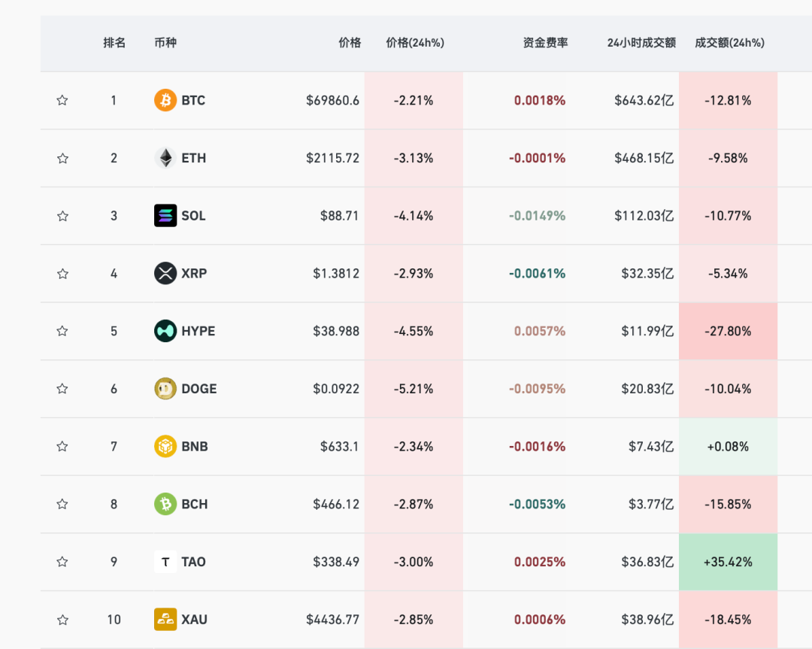Click the Dogecoin (DOGE) logo icon
This screenshot has width=812, height=649.
[x=165, y=389]
